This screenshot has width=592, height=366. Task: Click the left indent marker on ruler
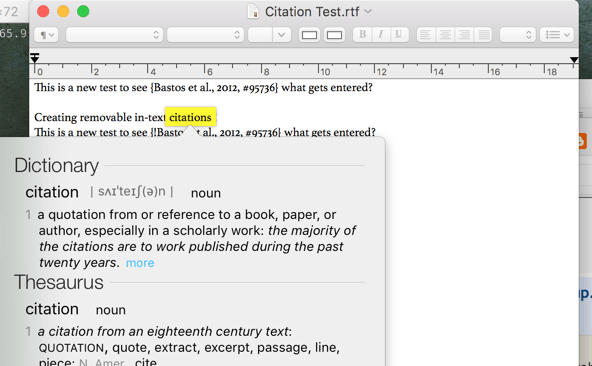35,58
